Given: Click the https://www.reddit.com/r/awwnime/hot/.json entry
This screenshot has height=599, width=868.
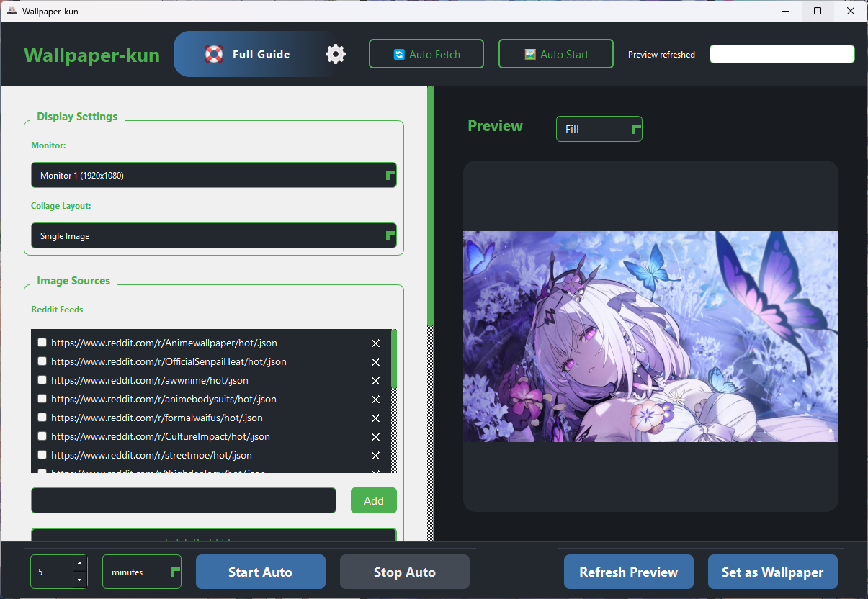Looking at the screenshot, I should (150, 380).
